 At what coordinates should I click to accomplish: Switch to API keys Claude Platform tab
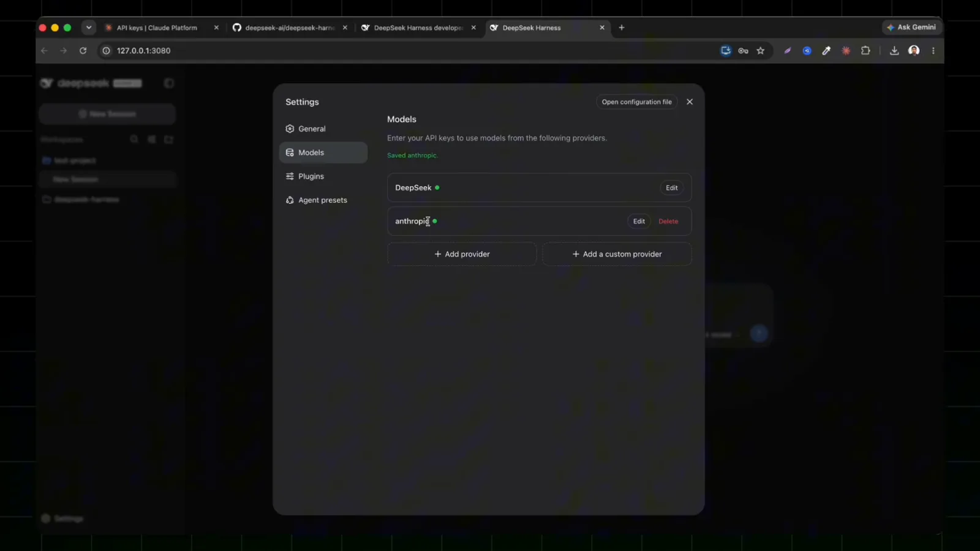pos(157,28)
